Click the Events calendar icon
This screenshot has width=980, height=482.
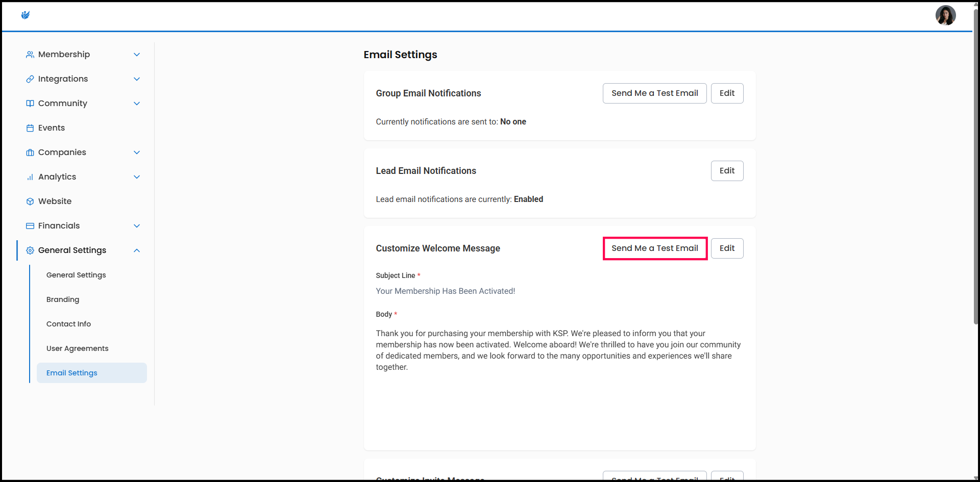30,128
